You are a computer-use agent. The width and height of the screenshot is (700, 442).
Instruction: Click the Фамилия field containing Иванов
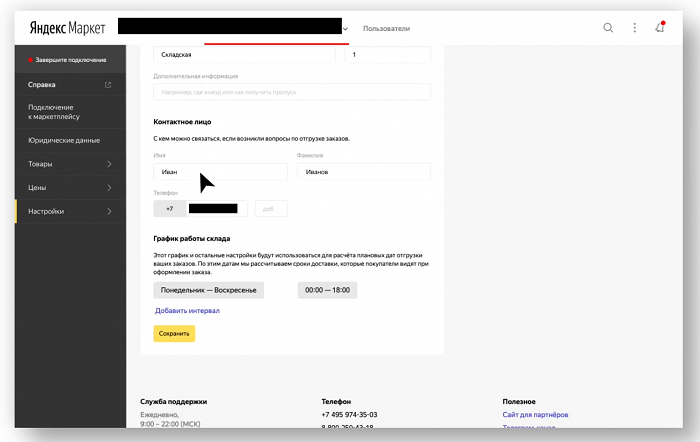(x=364, y=172)
